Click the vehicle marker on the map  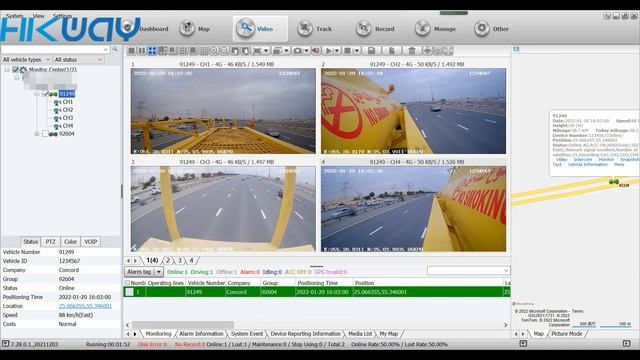(613, 181)
